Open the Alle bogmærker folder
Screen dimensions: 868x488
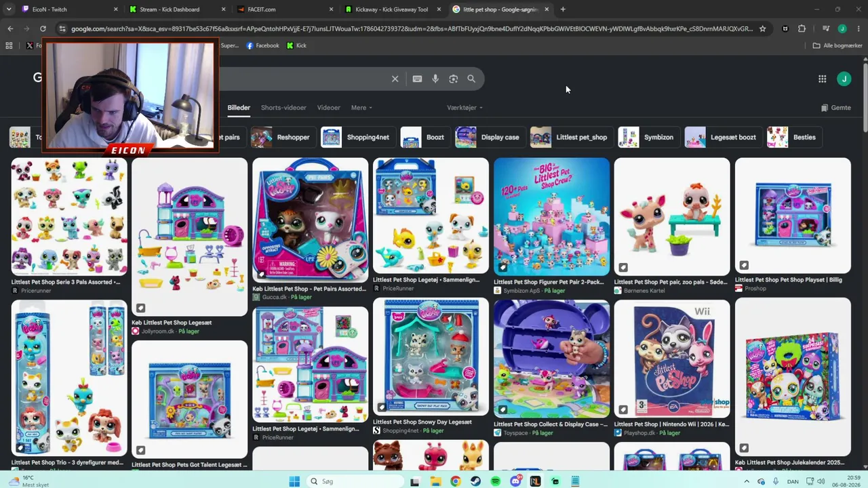[x=837, y=45]
